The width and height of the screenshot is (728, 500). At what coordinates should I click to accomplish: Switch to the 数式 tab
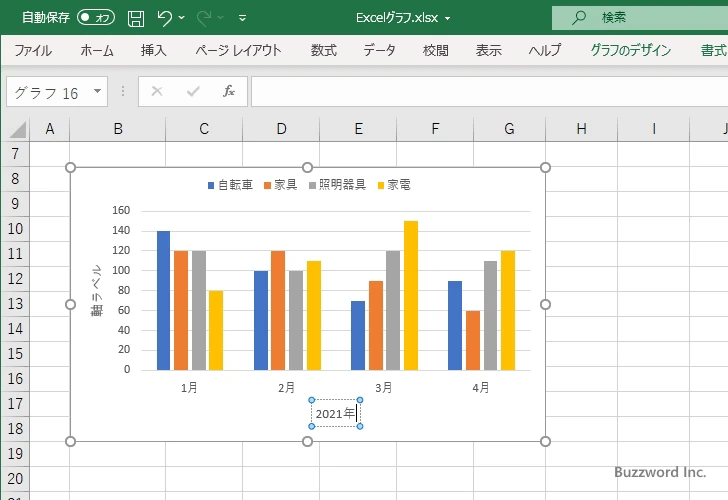click(324, 50)
